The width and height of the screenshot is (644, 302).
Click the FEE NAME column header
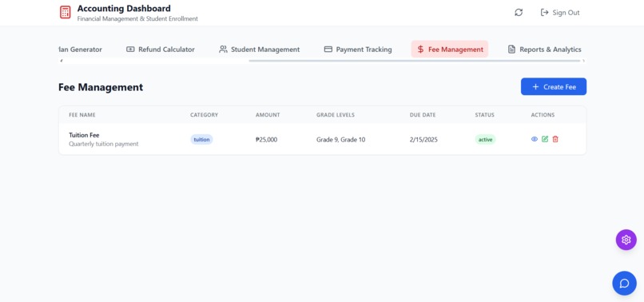pyautogui.click(x=82, y=115)
